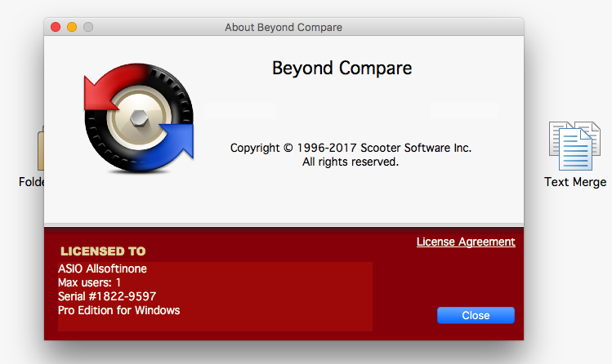Click the Serial #1822-9597 line
612x364 pixels.
click(106, 296)
